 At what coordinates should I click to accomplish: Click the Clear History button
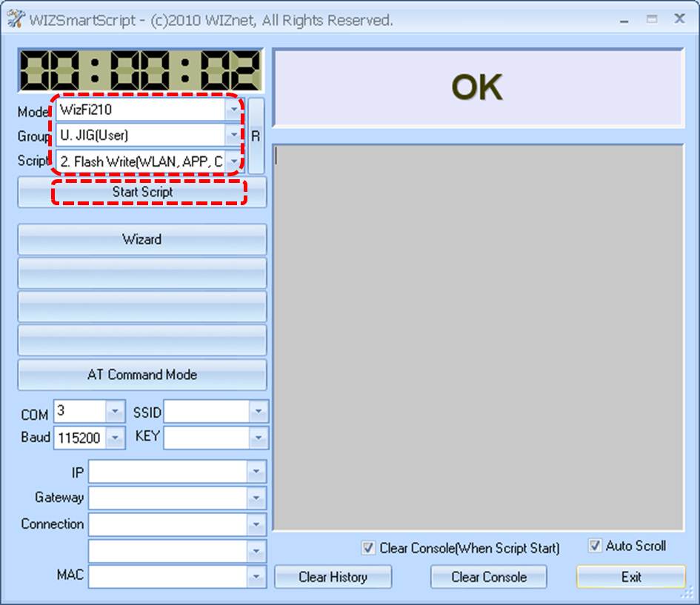333,577
